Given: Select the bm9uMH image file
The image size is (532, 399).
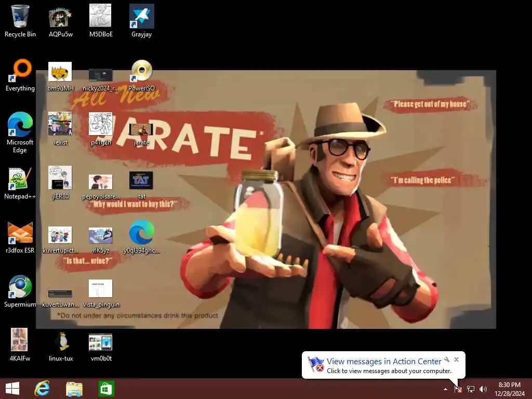Looking at the screenshot, I should click(x=60, y=75).
